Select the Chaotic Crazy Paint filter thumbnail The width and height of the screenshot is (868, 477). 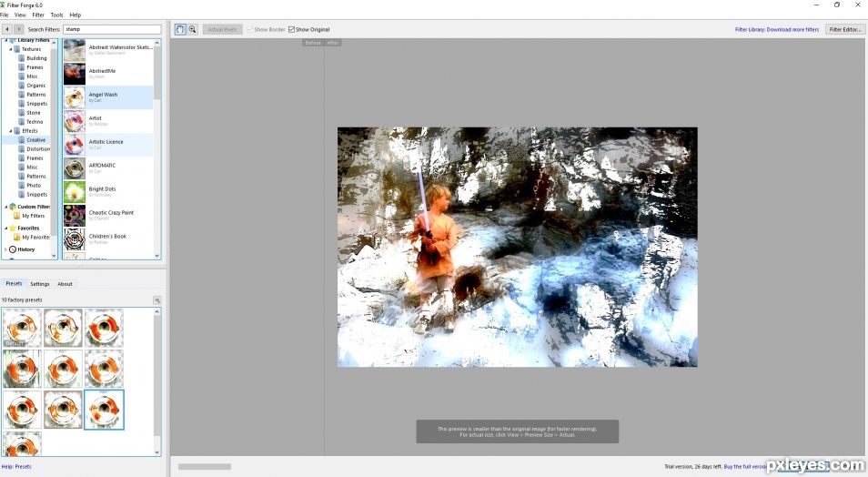(x=75, y=216)
